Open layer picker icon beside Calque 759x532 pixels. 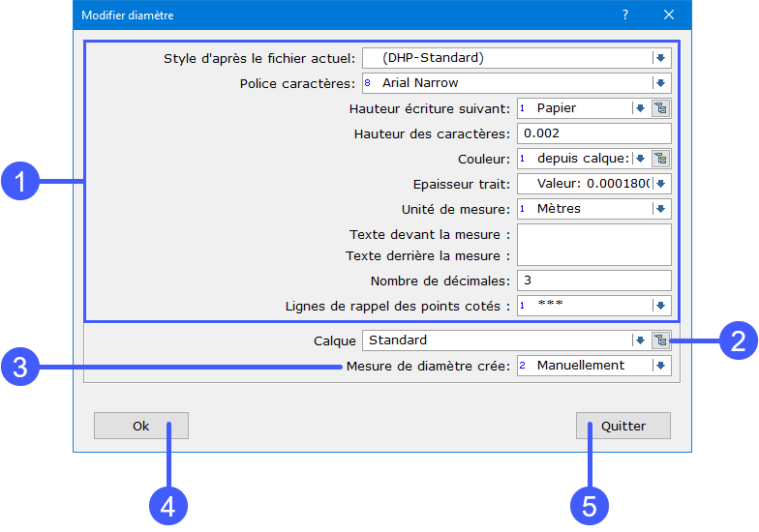[660, 340]
